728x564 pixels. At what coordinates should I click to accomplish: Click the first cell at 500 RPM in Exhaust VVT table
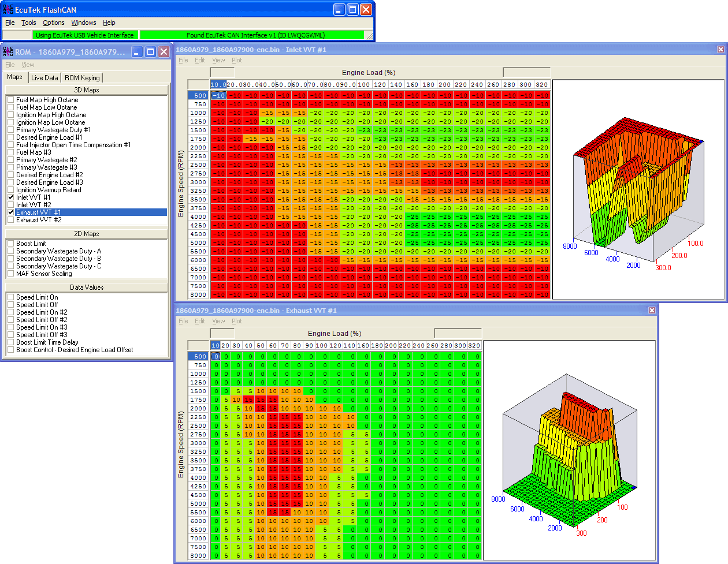(216, 357)
